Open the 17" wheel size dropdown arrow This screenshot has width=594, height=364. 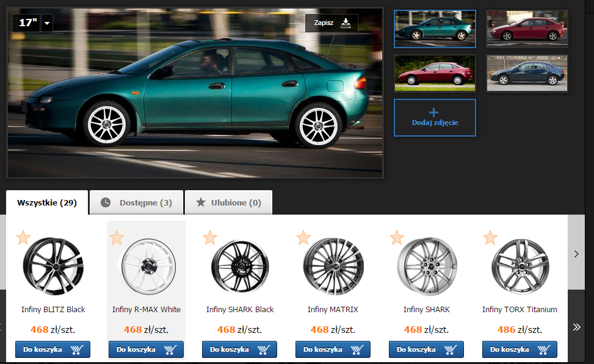47,23
